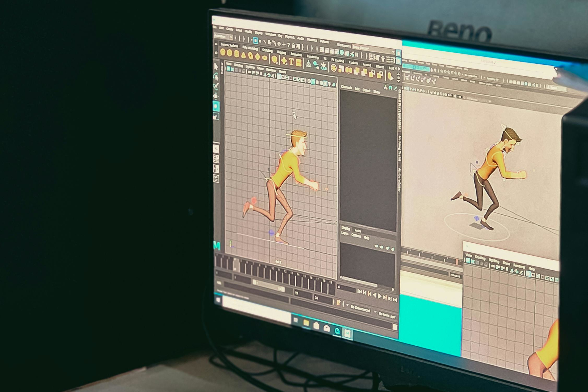588x392 pixels.
Task: Toggle the sign-in account icon on the status line
Action: 371,57
